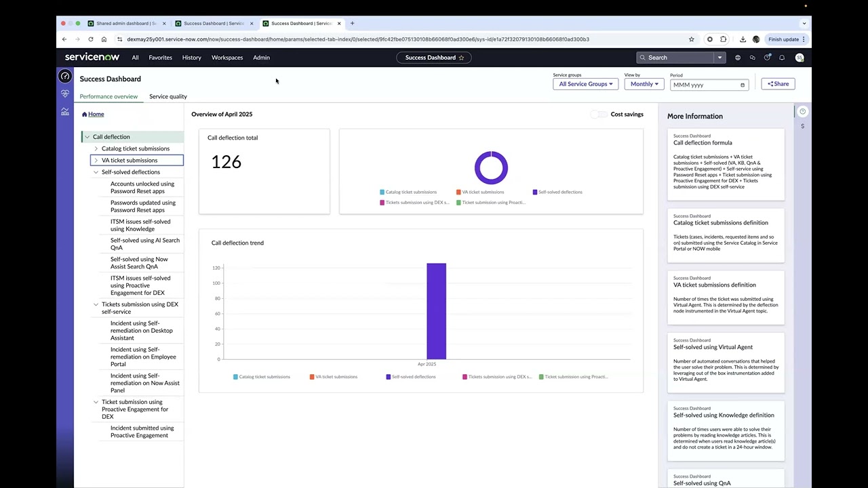
Task: Open the All Service Groups dropdown
Action: tap(586, 84)
